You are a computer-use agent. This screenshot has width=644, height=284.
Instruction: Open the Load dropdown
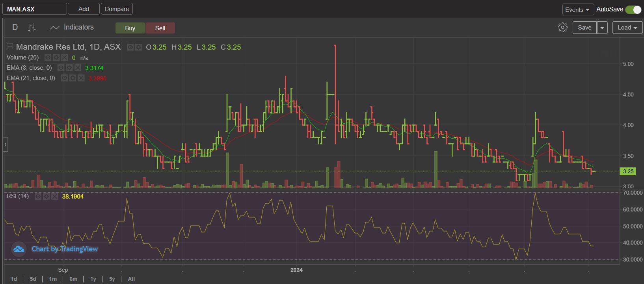point(627,28)
